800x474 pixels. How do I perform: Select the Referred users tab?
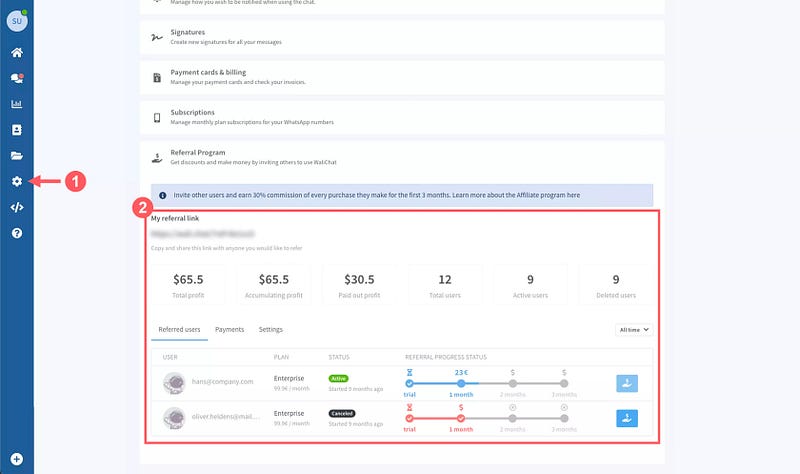point(179,329)
